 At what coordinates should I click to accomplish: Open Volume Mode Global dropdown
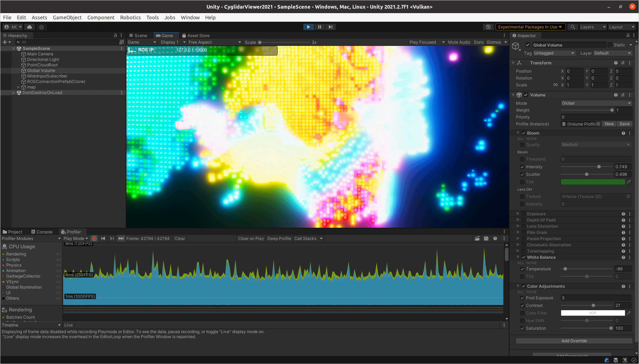pyautogui.click(x=596, y=103)
